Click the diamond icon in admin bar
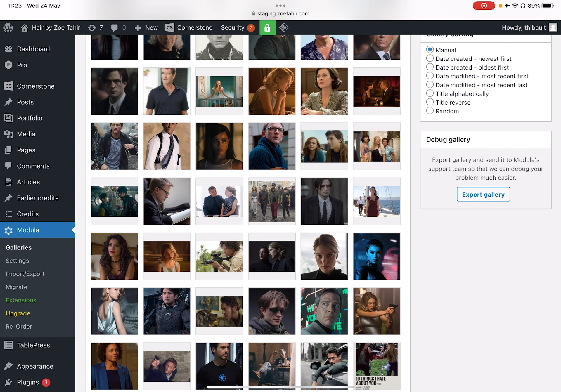Viewport: 561px width, 392px height. point(284,28)
